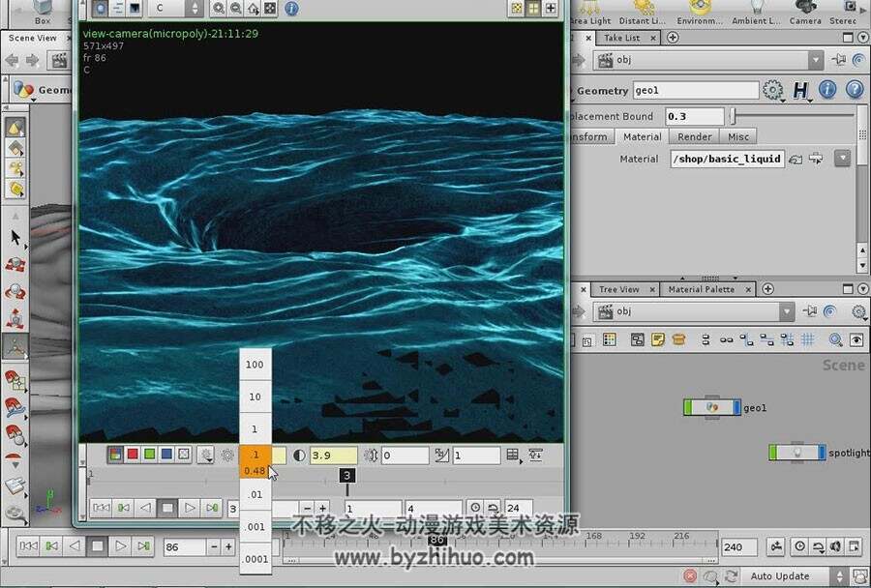Show only the green channel in render view
The height and width of the screenshot is (588, 871).
[149, 455]
